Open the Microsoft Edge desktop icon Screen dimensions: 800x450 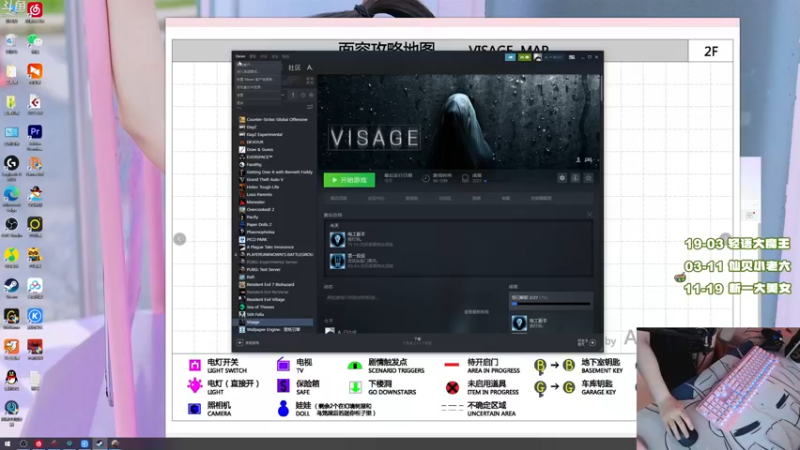11,194
